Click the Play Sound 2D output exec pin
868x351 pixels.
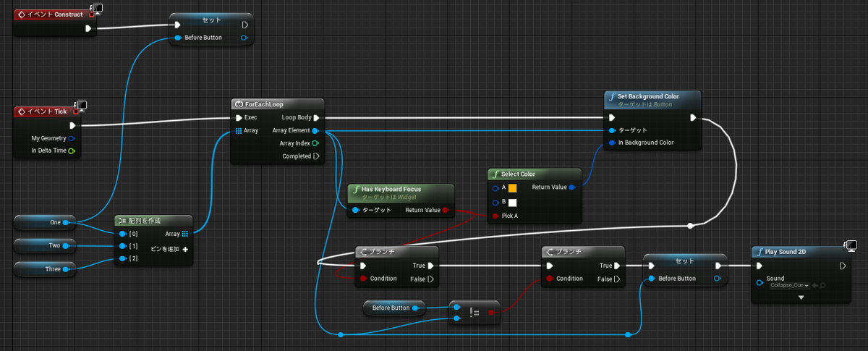842,266
